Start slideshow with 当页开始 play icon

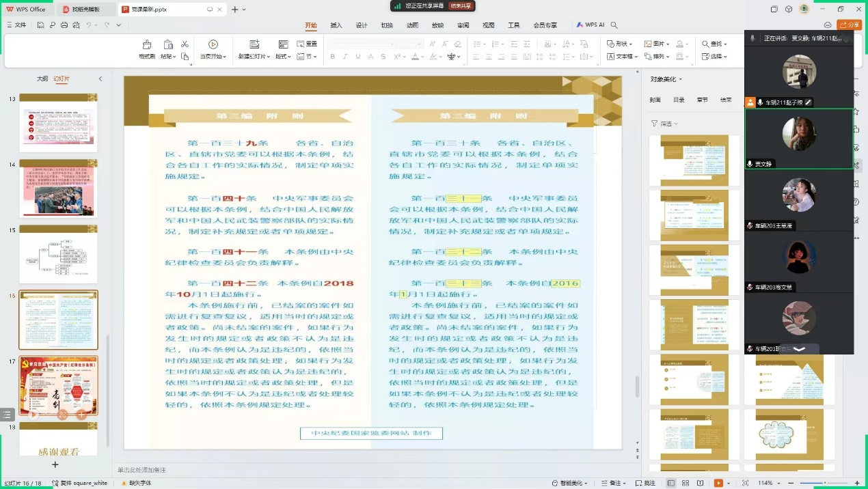pyautogui.click(x=213, y=44)
